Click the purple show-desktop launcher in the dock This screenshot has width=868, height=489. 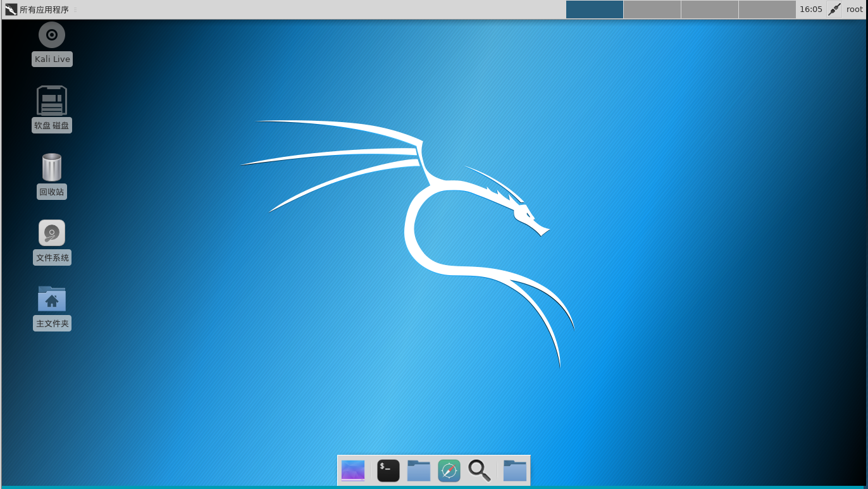click(x=352, y=470)
